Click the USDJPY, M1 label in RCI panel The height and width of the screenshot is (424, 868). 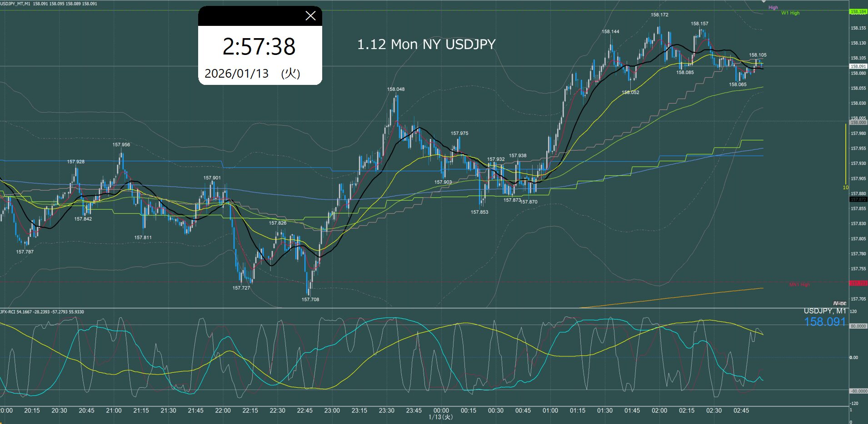click(x=825, y=311)
